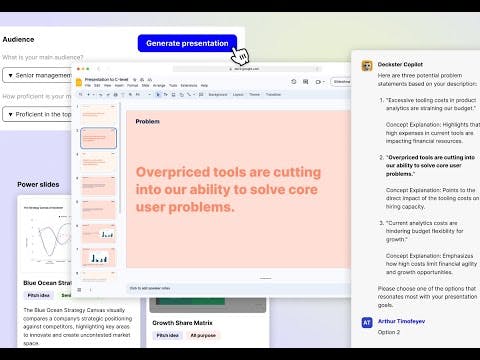Screen dimensions: 480x360
Task: Click the browser address bar
Action: point(247,69)
